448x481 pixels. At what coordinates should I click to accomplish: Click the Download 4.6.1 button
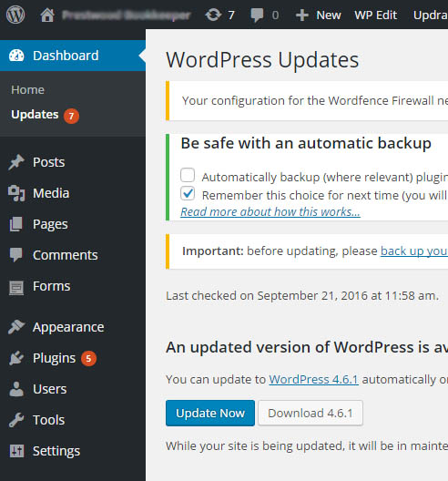(311, 413)
